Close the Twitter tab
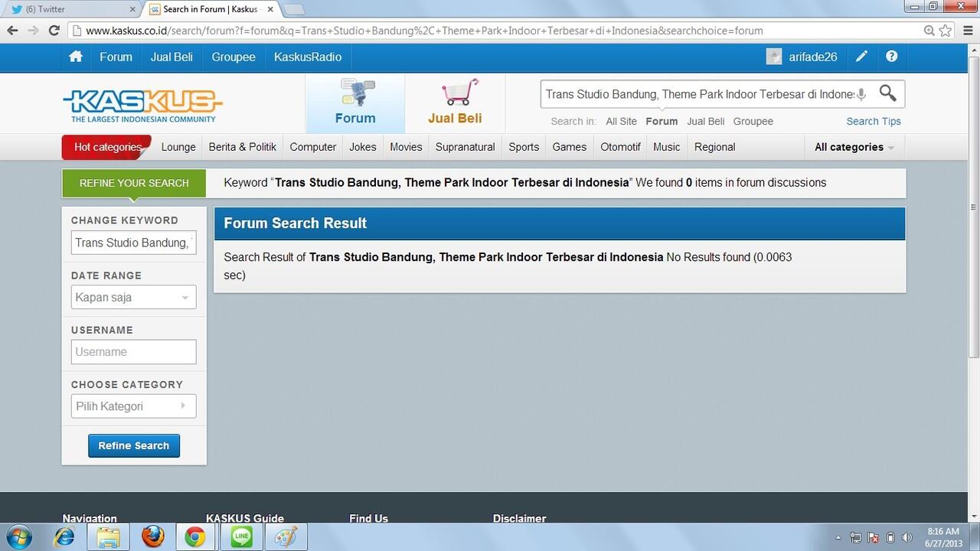Image resolution: width=980 pixels, height=551 pixels. click(132, 9)
